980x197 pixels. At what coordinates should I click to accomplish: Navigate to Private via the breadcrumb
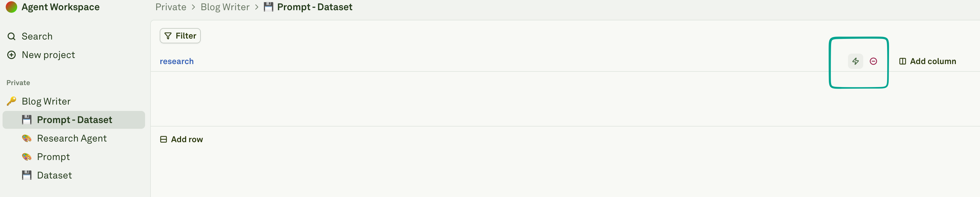[x=171, y=7]
